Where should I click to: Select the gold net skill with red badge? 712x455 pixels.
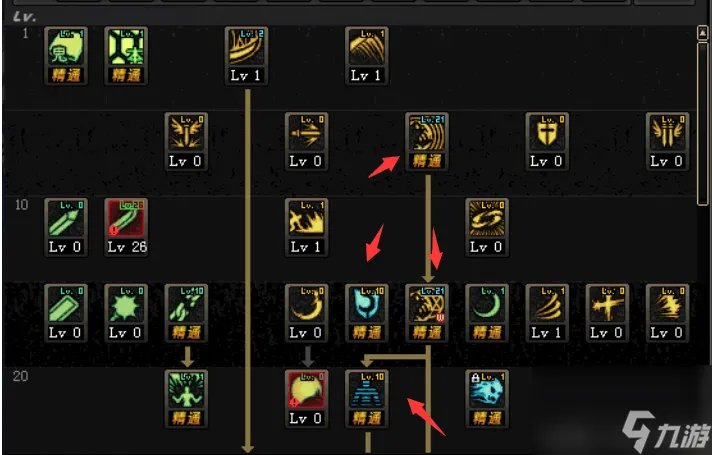tap(427, 312)
